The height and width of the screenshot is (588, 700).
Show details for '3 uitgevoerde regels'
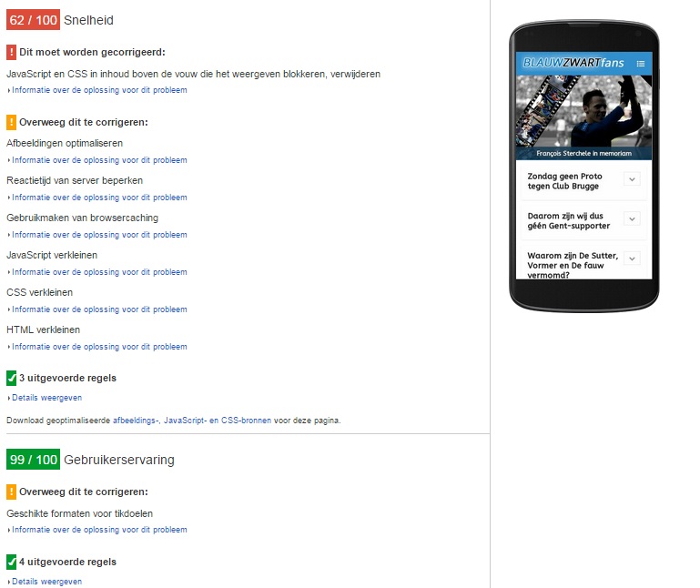point(46,398)
